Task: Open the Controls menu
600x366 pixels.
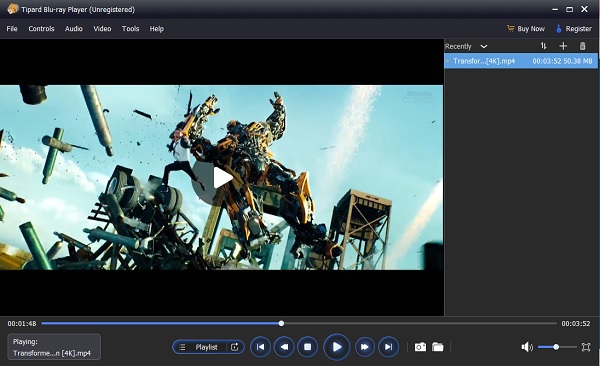Action: [41, 29]
